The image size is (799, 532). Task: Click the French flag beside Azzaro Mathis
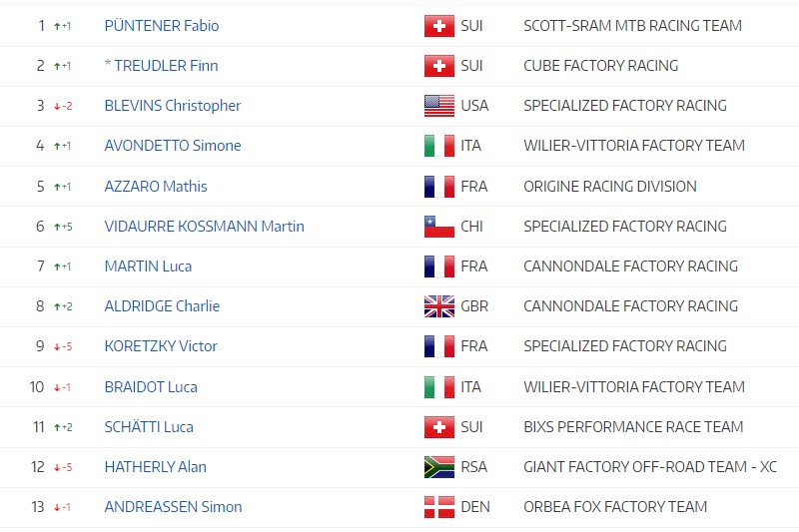tap(439, 187)
